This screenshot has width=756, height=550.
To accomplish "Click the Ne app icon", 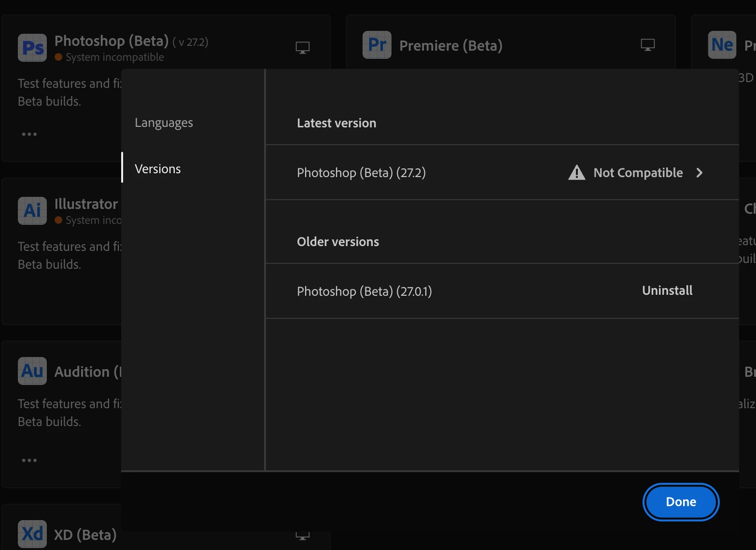I will 722,45.
